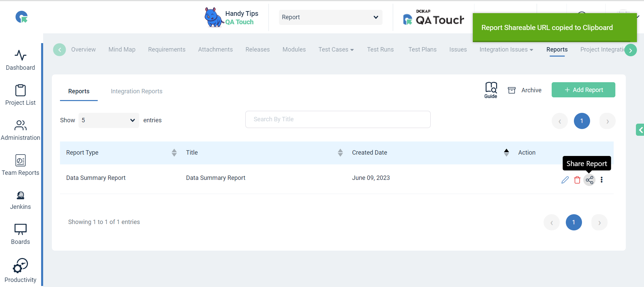Click the Share Report icon
Screen dimensions: 644x287
coord(589,180)
